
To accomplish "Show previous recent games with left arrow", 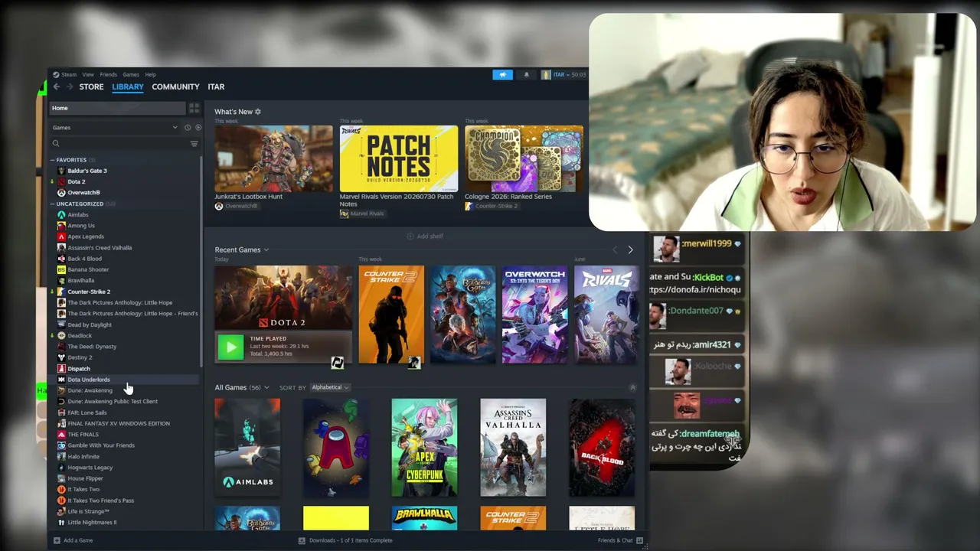I will (x=614, y=250).
